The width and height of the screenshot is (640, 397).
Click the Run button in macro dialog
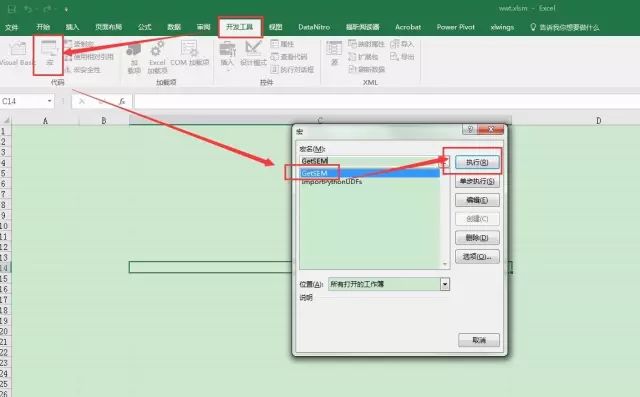pyautogui.click(x=477, y=162)
